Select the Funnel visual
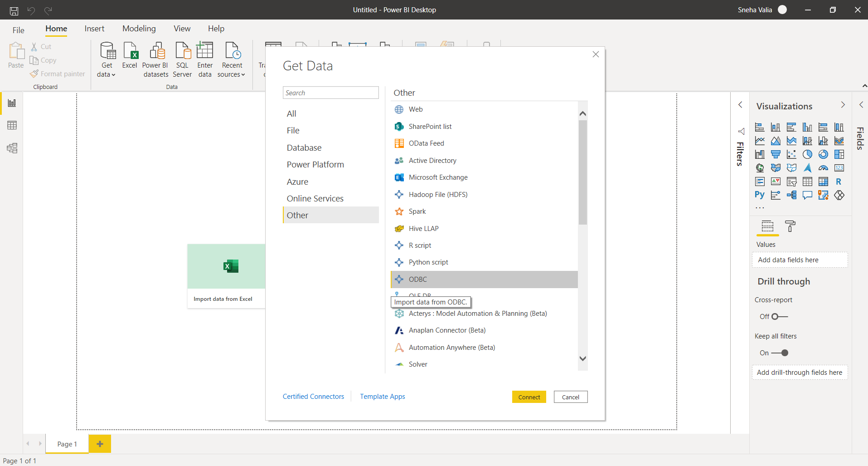Screen dimensions: 868x466 pyautogui.click(x=776, y=154)
